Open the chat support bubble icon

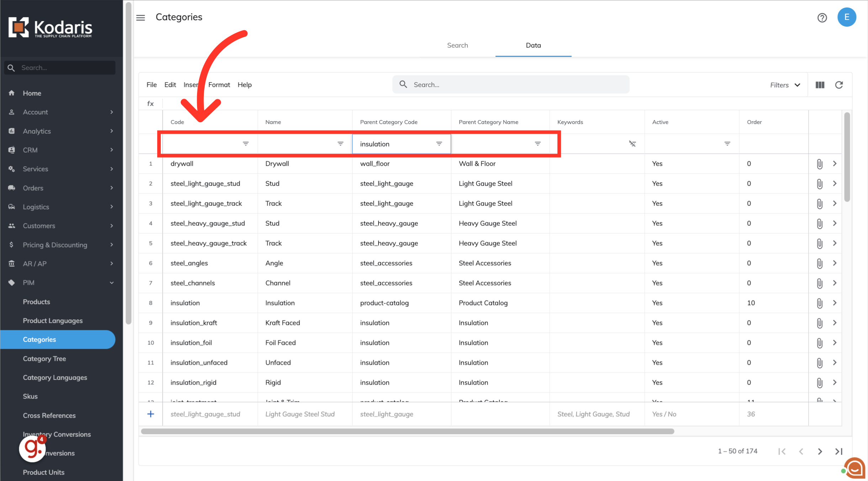(855, 469)
